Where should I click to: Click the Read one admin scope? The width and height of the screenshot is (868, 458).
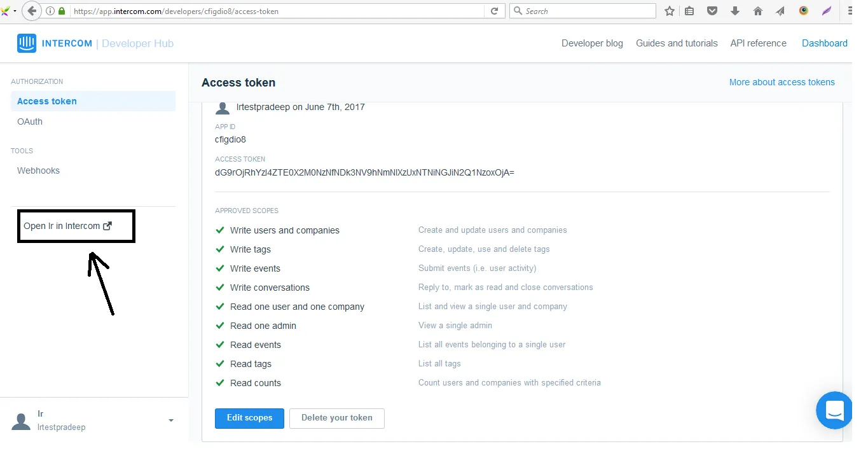(x=263, y=326)
